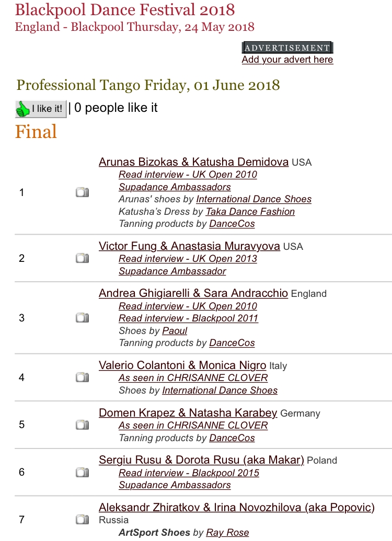Screen dimensions: 392x541
Task: Read interview - Blackpool 2011 link
Action: [x=188, y=318]
